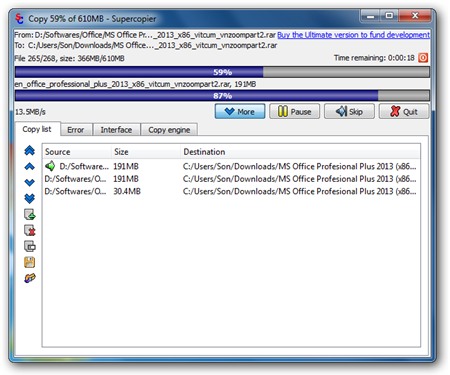Pause the copy operation
The height and width of the screenshot is (375, 450).
tap(295, 111)
